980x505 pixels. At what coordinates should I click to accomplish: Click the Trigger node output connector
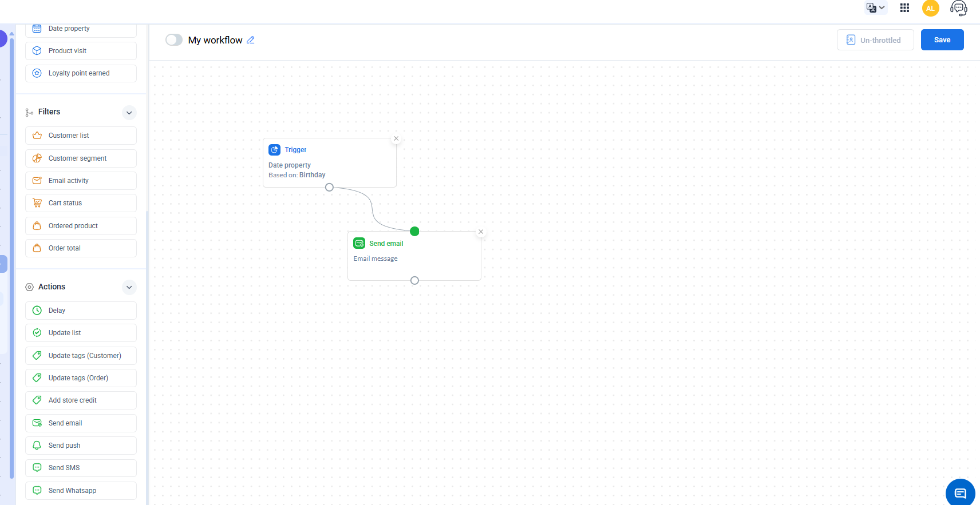pos(329,188)
